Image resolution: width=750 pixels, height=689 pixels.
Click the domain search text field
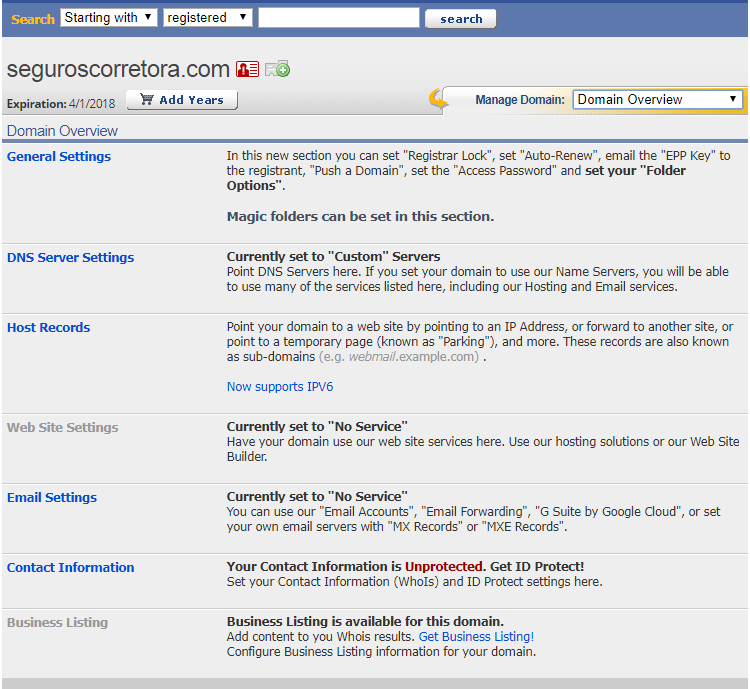pos(339,18)
